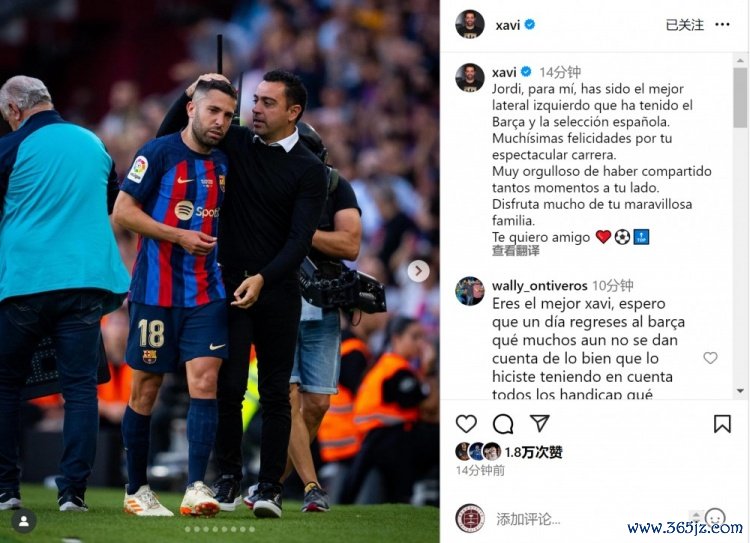The height and width of the screenshot is (543, 750).
Task: Go to next photo arrow
Action: coord(418,271)
